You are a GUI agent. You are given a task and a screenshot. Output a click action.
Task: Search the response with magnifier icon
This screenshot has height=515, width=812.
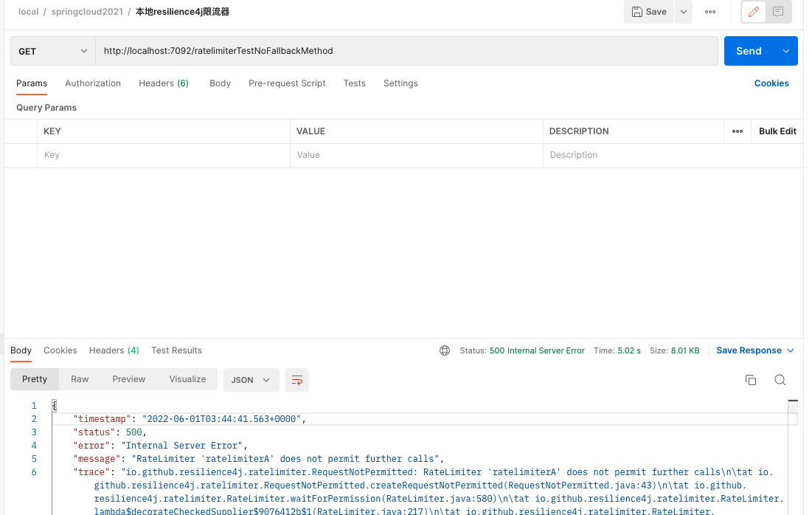[x=780, y=379]
